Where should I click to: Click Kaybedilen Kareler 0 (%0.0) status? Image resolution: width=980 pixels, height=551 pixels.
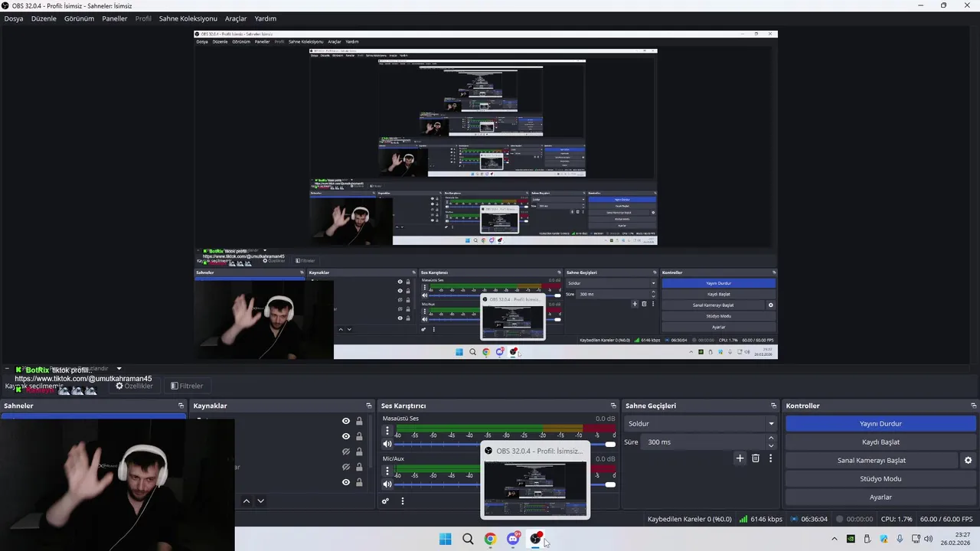coord(689,519)
